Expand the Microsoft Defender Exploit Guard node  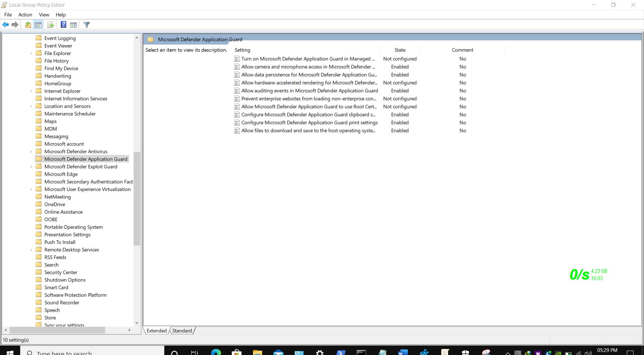point(31,166)
